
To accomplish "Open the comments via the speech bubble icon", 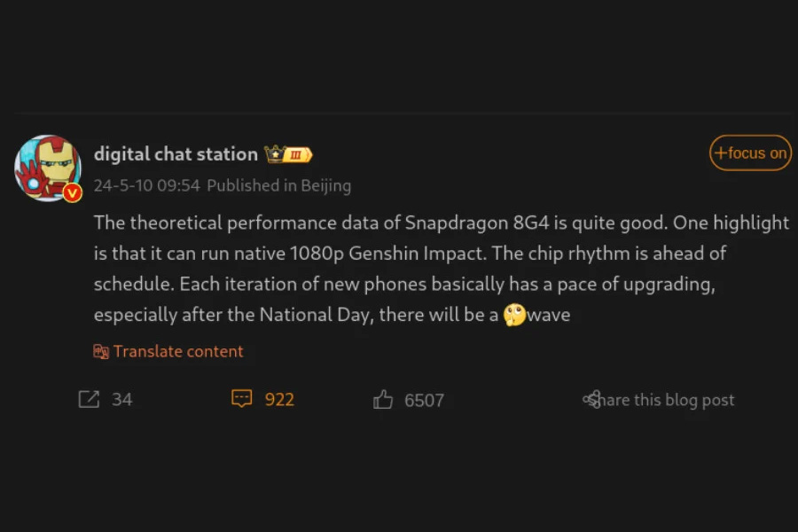I will [x=241, y=399].
